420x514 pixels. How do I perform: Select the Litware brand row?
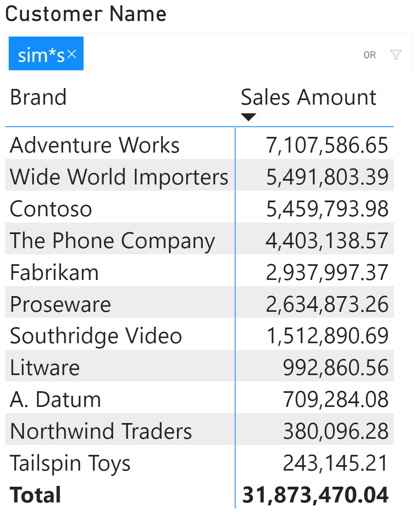[x=199, y=368]
